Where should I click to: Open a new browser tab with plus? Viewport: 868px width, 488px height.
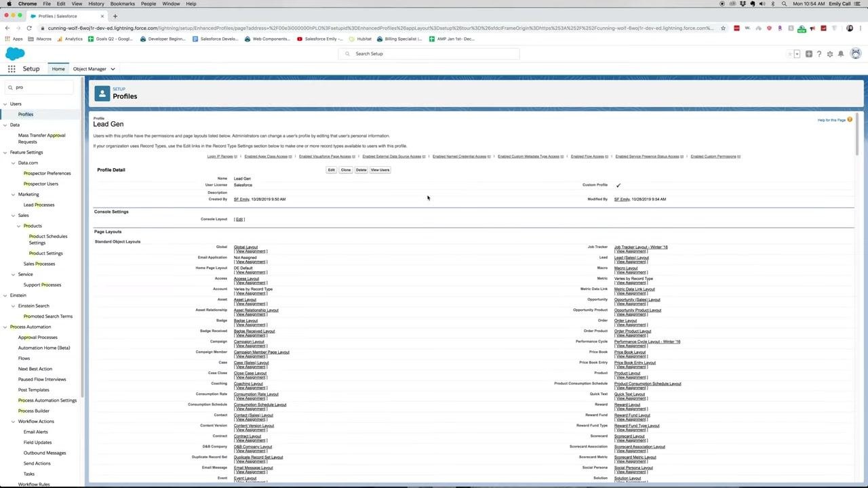(115, 16)
